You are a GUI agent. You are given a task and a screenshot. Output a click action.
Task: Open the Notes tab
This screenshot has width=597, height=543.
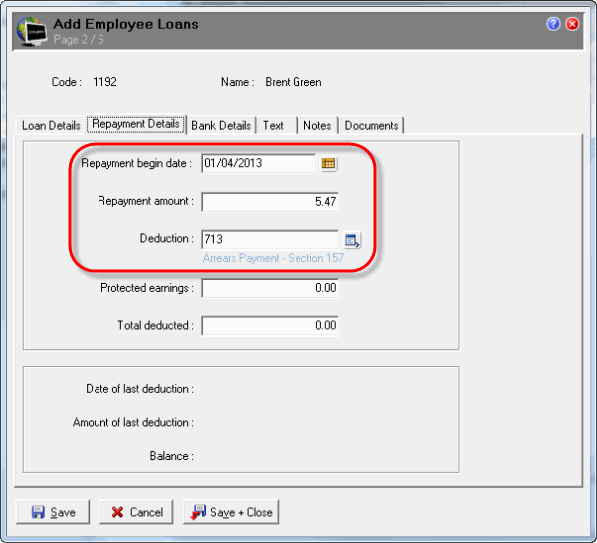(317, 125)
